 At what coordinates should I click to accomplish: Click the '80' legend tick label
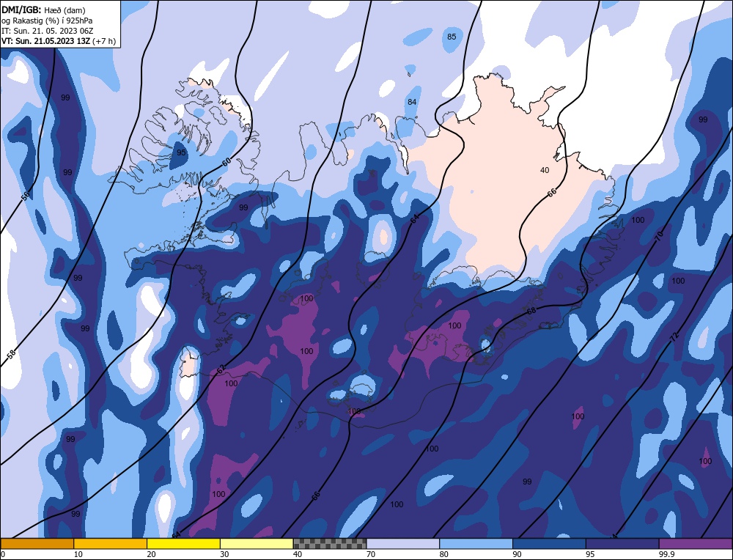[443, 554]
